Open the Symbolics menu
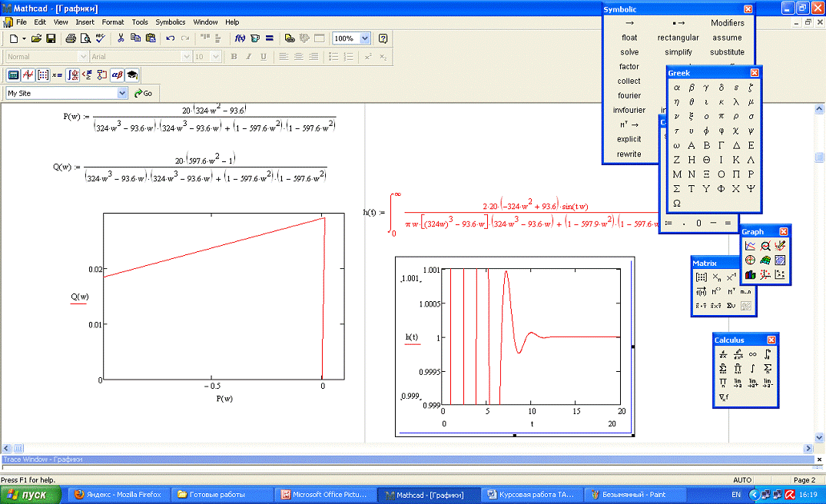Image resolution: width=826 pixels, height=504 pixels. tap(170, 22)
